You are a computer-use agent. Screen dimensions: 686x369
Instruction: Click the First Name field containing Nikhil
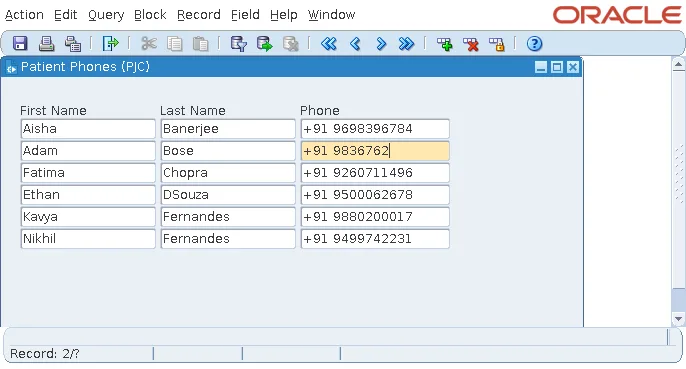(88, 239)
